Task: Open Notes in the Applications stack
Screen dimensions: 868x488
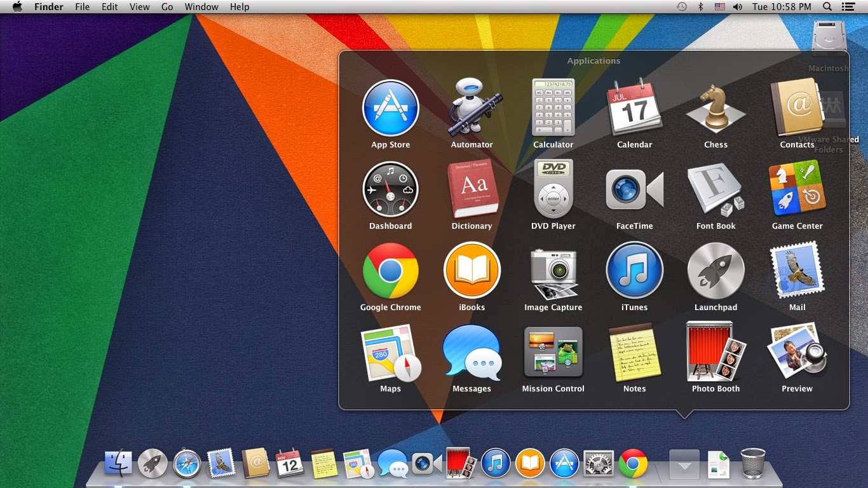Action: point(634,352)
